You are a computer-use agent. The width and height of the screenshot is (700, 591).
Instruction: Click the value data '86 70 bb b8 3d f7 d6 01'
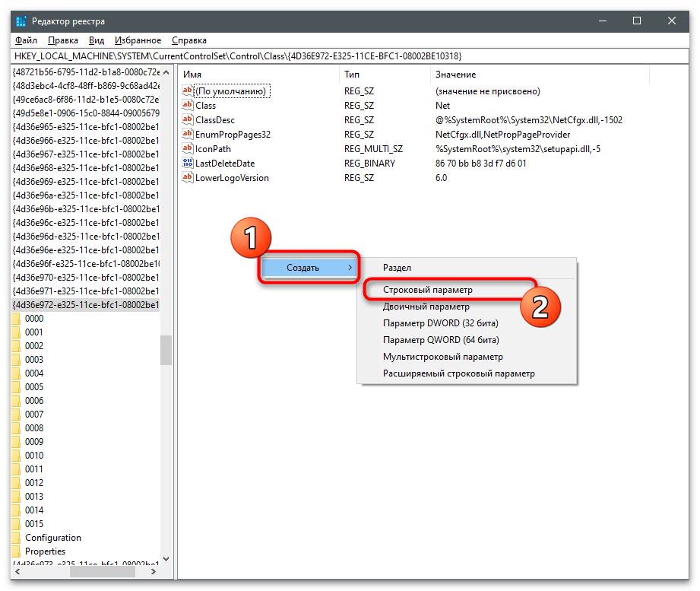(481, 164)
